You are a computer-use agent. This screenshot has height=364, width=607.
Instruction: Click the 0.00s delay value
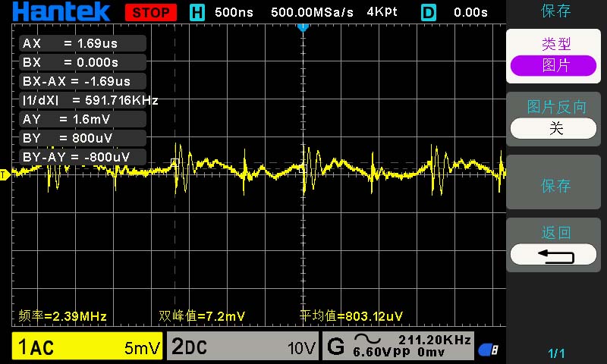click(x=470, y=12)
